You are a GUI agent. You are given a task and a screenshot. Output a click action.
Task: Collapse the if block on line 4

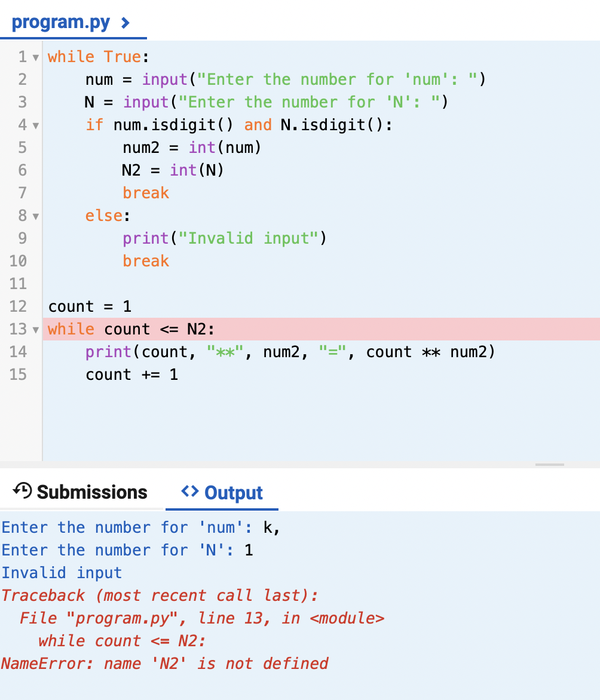click(x=35, y=125)
